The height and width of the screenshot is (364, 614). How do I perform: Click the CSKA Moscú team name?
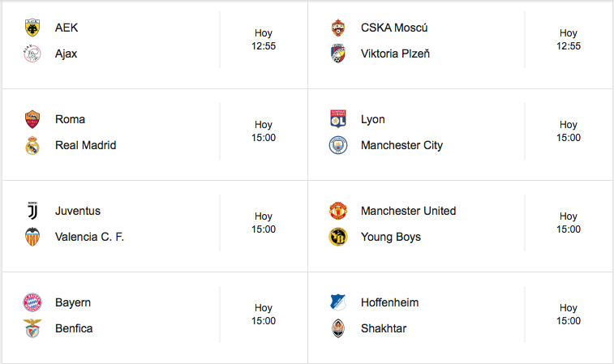point(394,28)
